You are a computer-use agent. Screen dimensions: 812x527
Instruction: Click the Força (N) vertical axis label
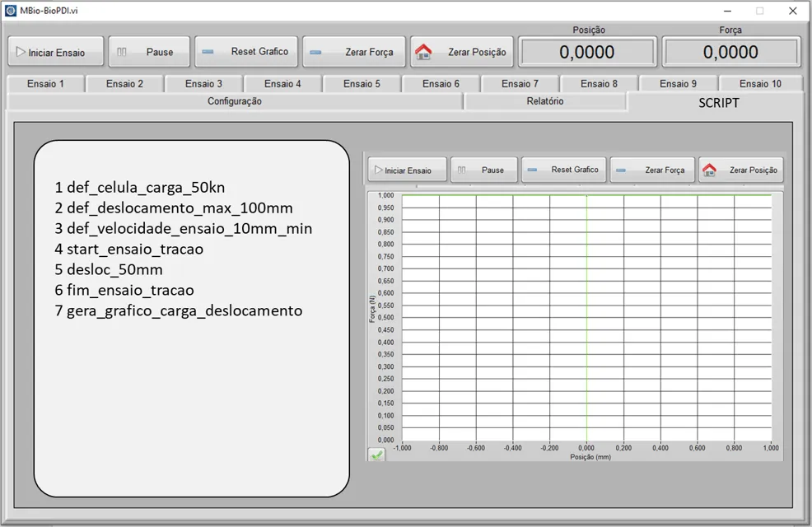pos(371,309)
